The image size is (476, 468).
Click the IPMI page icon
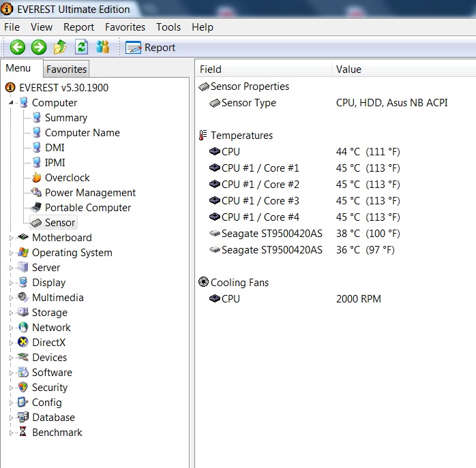pyautogui.click(x=36, y=162)
